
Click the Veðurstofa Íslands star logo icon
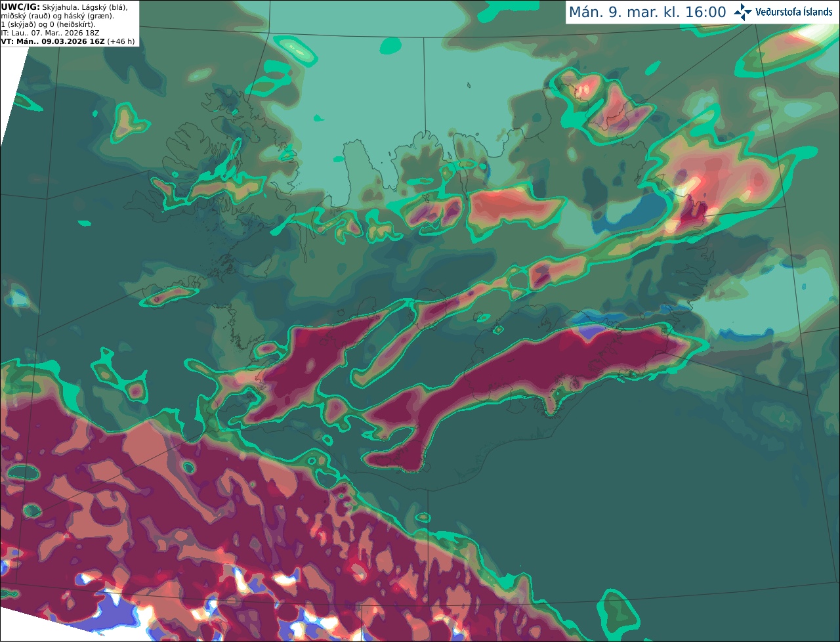743,12
